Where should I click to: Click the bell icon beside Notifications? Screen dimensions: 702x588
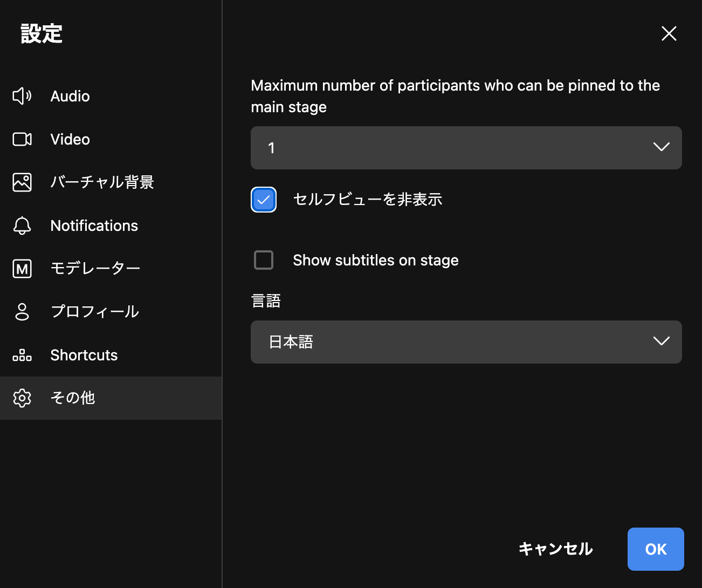22,225
